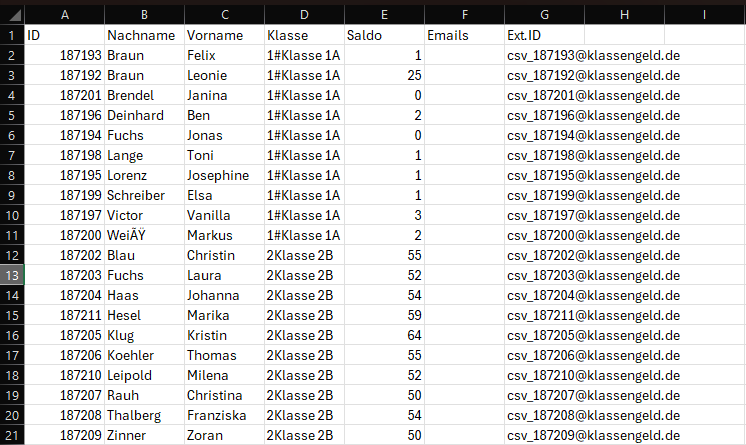Image resolution: width=746 pixels, height=445 pixels.
Task: Select row 13 header
Action: pos(12,275)
